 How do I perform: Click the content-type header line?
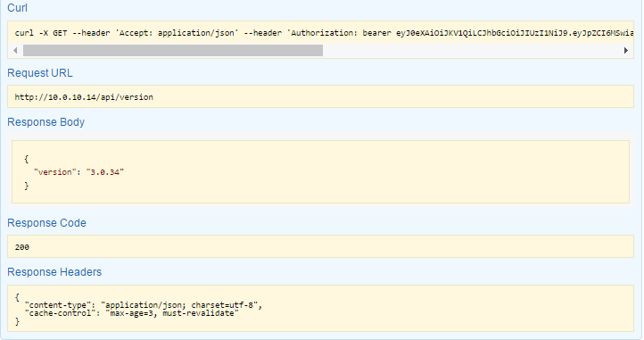pyautogui.click(x=144, y=305)
